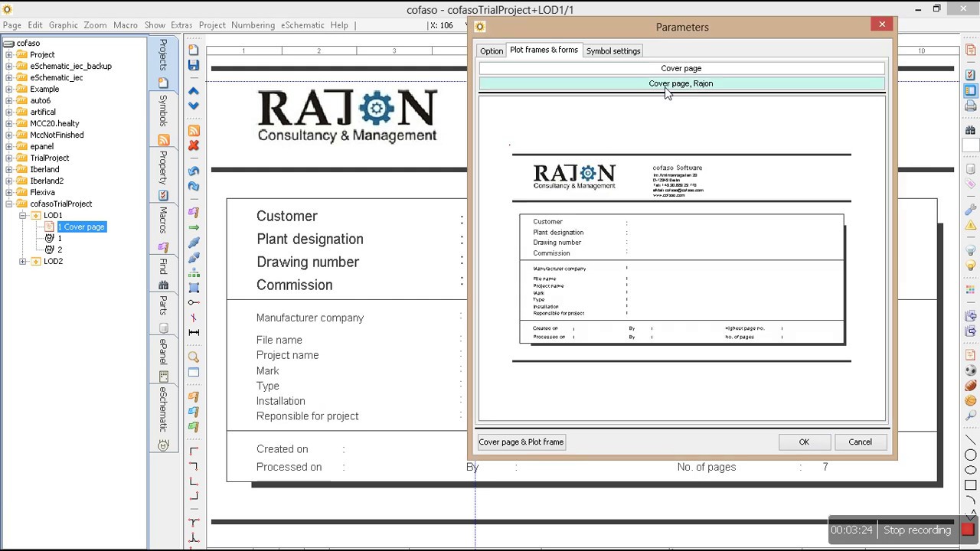Click OK in the Parameters dialog
This screenshot has width=980, height=551.
click(x=804, y=442)
